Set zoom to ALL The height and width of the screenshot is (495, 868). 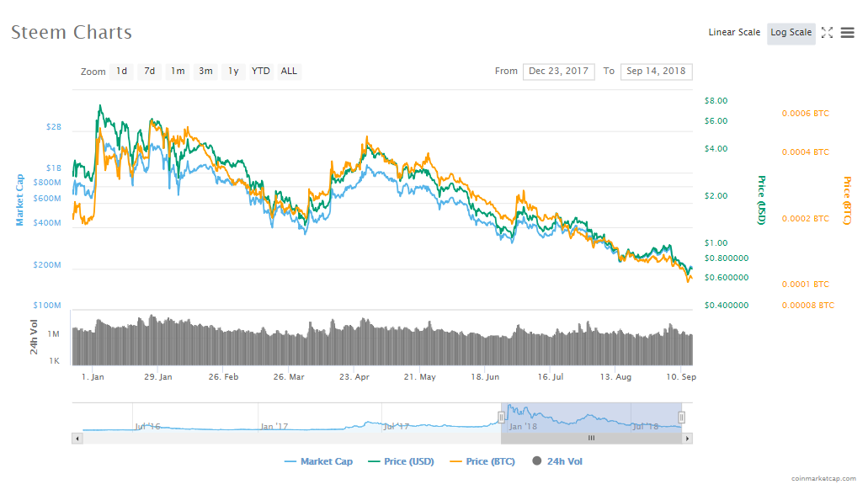click(289, 72)
